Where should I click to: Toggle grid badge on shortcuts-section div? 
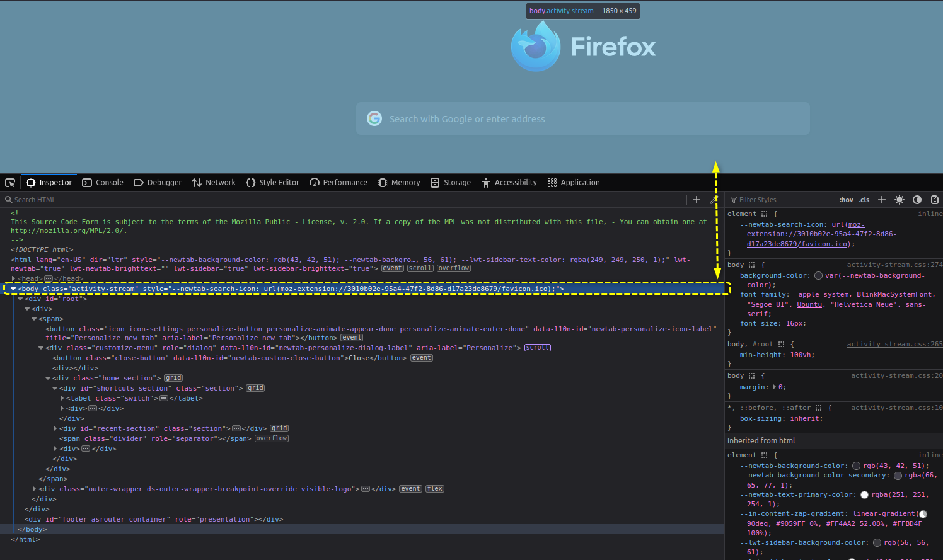click(255, 388)
